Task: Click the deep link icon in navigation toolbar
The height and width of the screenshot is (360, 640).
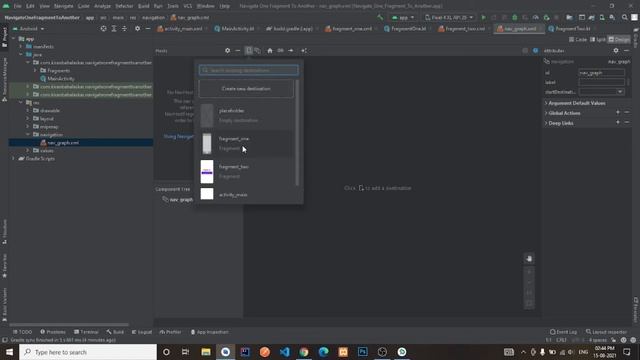Action: [x=280, y=51]
